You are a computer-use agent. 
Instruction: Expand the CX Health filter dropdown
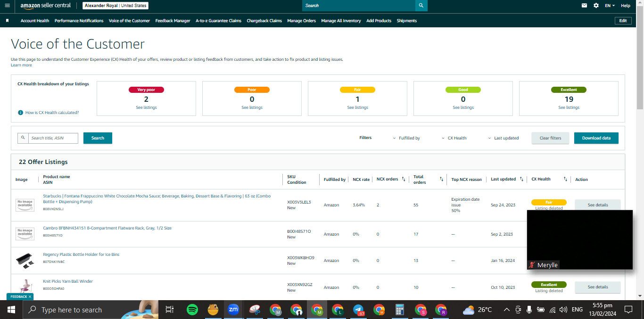coord(454,138)
